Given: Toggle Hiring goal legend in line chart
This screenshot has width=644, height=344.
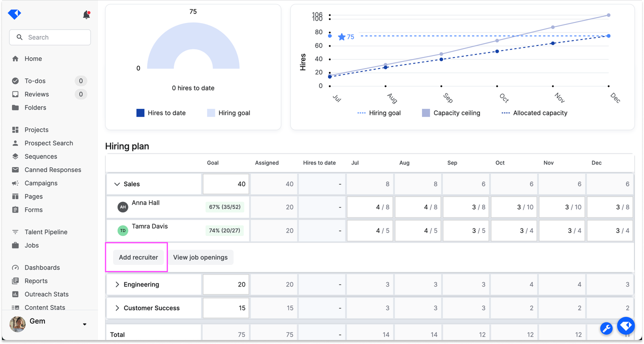Looking at the screenshot, I should pyautogui.click(x=379, y=113).
